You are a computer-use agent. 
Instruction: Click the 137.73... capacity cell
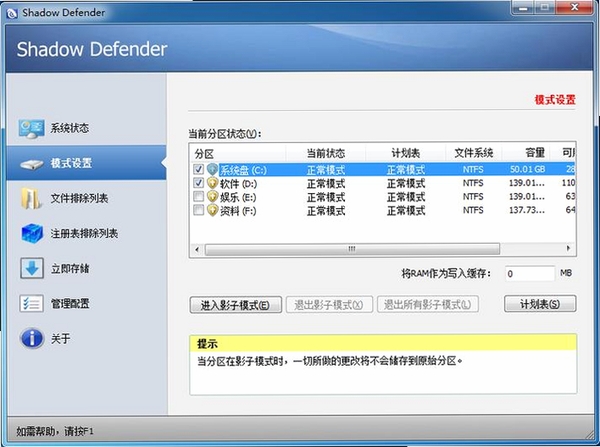(x=527, y=210)
